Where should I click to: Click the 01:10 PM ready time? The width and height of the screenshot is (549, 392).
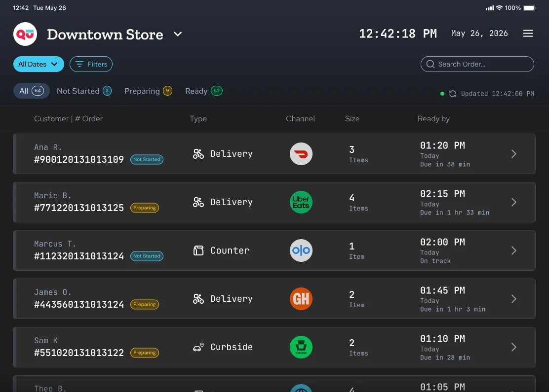click(x=442, y=338)
